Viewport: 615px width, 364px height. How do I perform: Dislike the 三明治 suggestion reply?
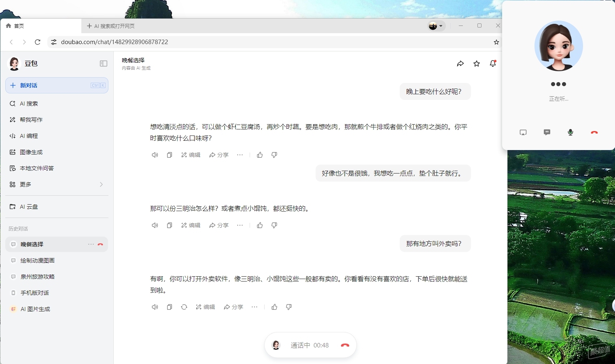274,225
